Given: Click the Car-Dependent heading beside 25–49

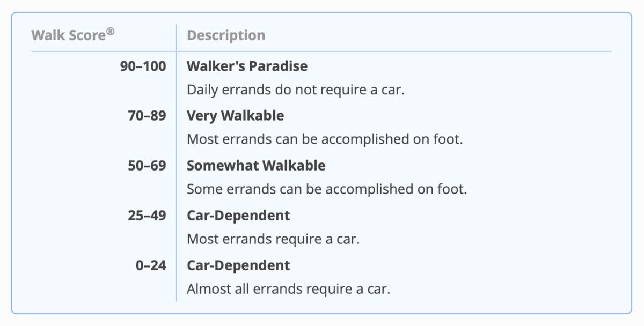Looking at the screenshot, I should (238, 216).
